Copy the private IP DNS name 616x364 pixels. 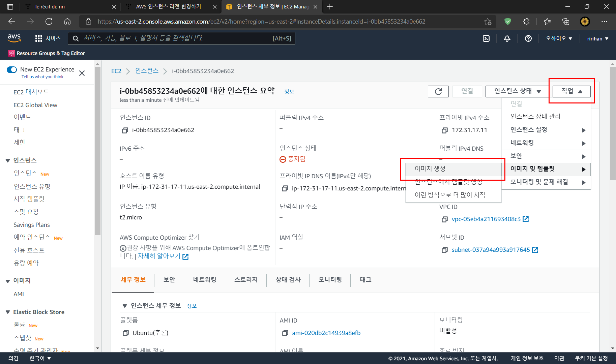285,189
